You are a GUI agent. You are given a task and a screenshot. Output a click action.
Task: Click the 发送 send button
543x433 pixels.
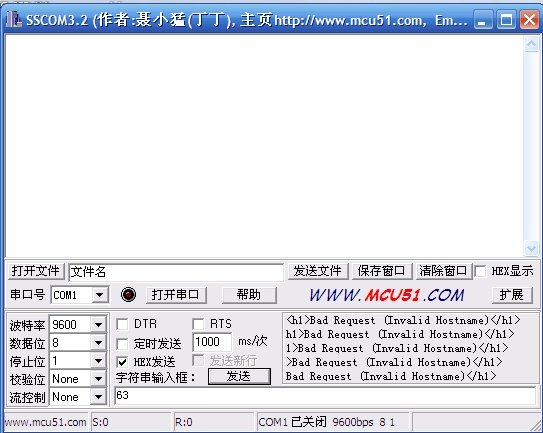pos(239,376)
